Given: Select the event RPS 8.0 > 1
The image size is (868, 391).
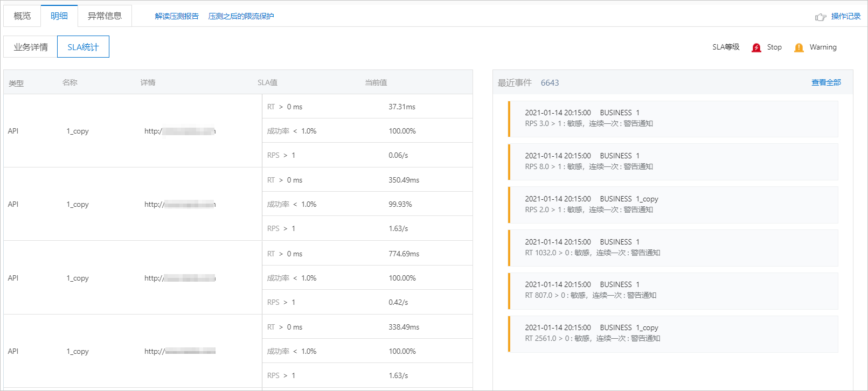Looking at the screenshot, I should (673, 162).
